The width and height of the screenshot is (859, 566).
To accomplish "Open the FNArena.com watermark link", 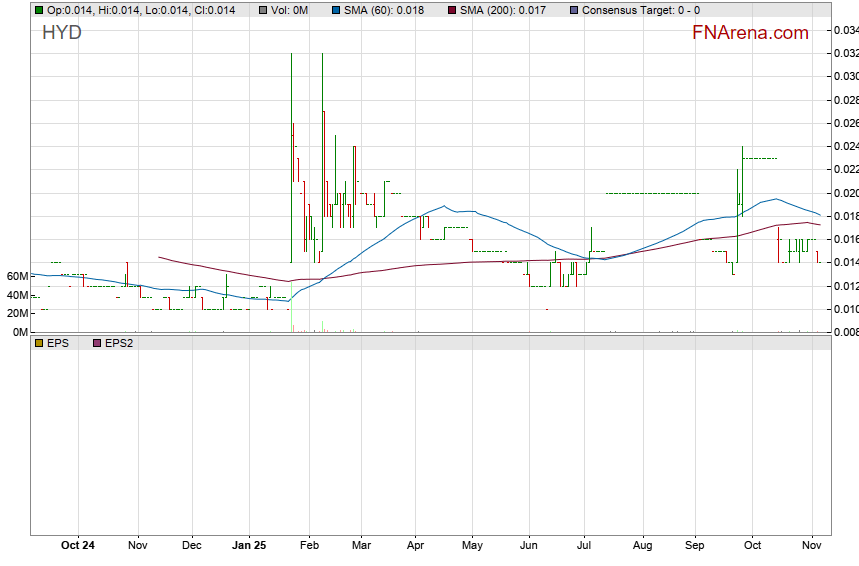I will (750, 33).
